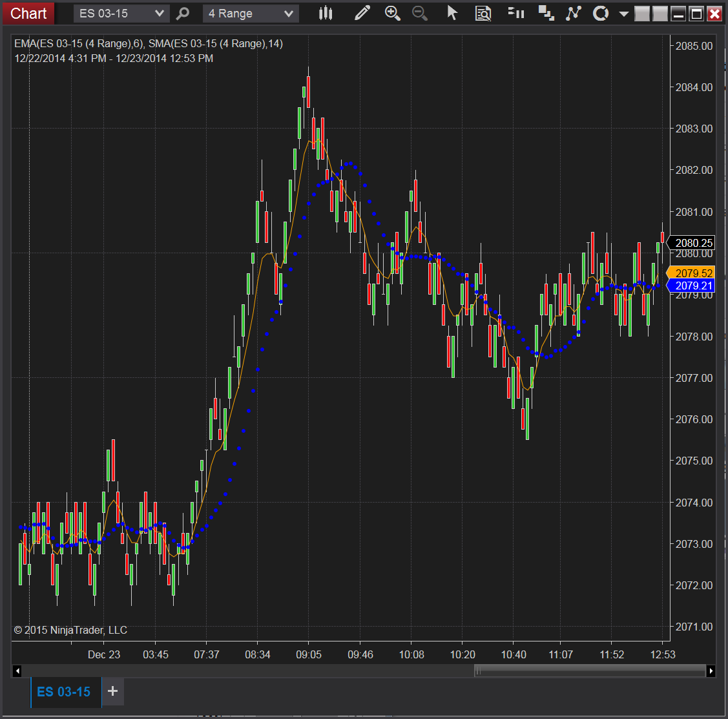Select the zoom out magnifier tool
This screenshot has height=719, width=728.
pos(420,13)
